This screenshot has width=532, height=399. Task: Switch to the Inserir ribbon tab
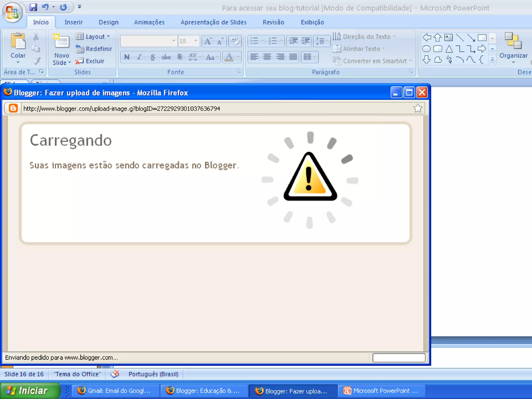[74, 22]
